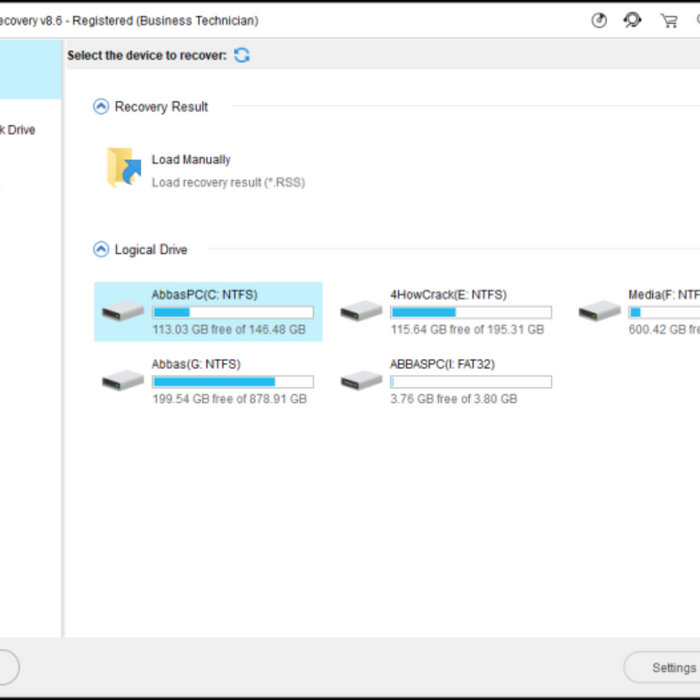The image size is (700, 700).
Task: Click the Load Manually folder icon
Action: pos(124,168)
